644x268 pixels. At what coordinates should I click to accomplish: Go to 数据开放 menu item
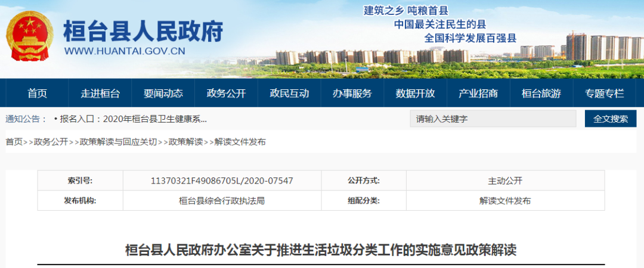(415, 94)
